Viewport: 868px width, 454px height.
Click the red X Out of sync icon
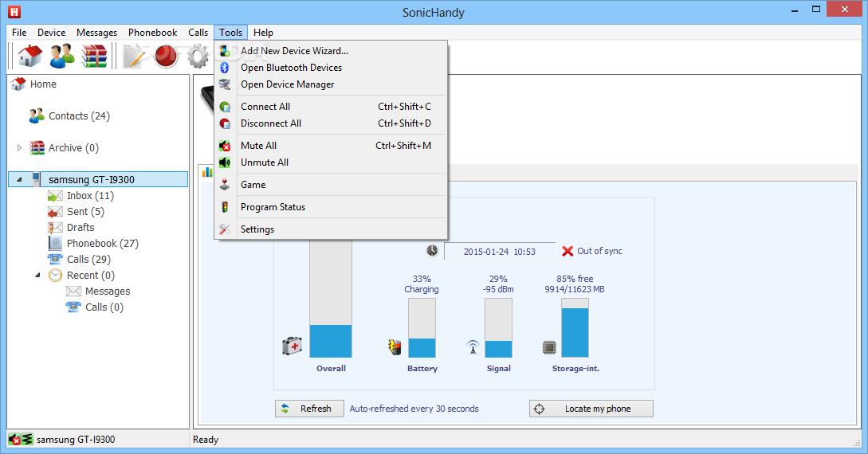[568, 251]
